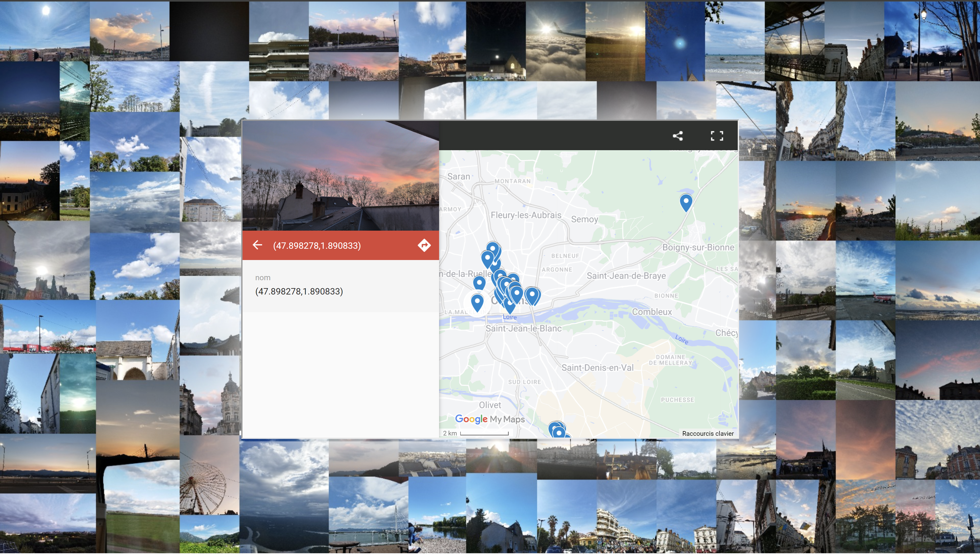
Task: Click the Google My Maps logo
Action: (490, 419)
